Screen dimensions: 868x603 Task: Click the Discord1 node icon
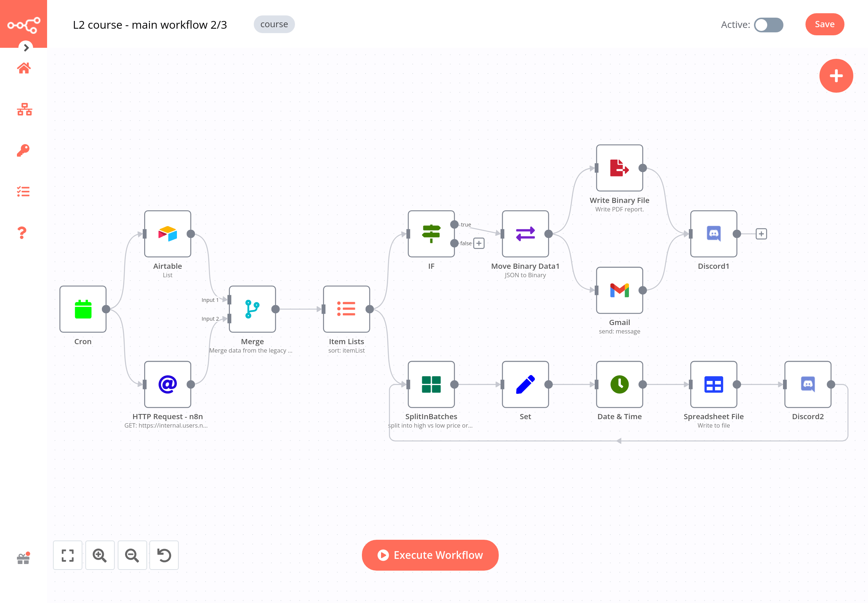coord(714,233)
